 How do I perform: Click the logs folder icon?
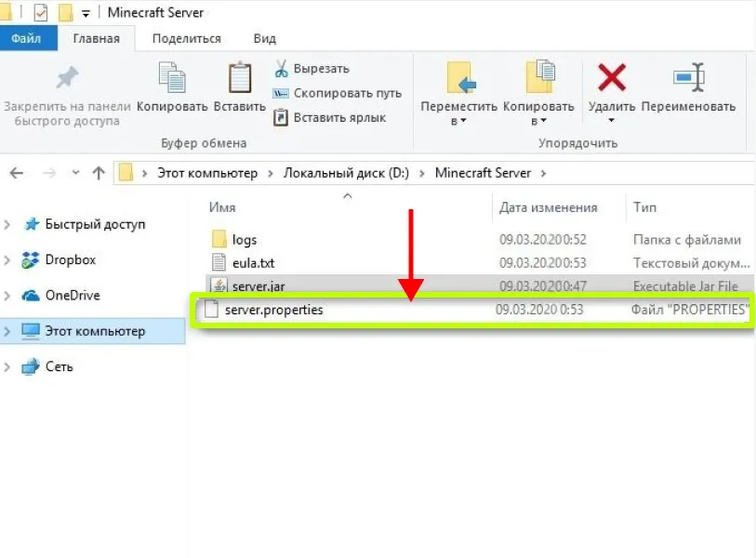pos(219,239)
